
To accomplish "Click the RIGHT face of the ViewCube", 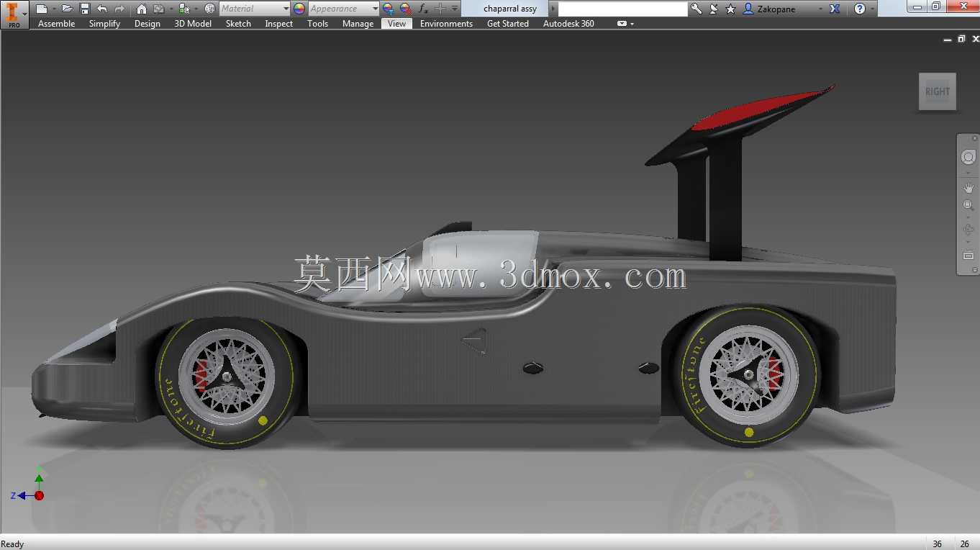I will pyautogui.click(x=938, y=91).
